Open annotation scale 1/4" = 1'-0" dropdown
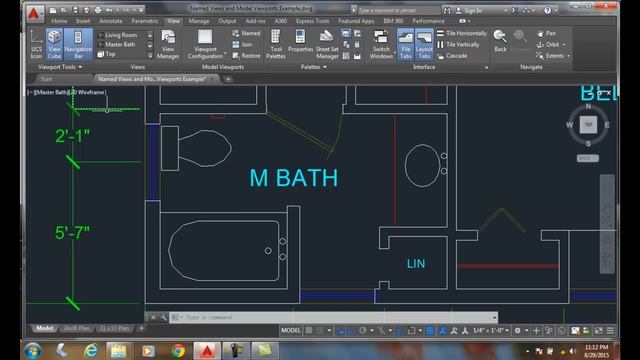 (491, 330)
